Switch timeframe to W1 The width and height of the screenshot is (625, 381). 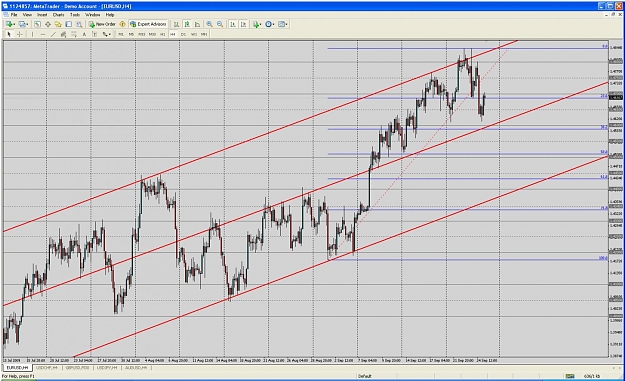tap(194, 34)
